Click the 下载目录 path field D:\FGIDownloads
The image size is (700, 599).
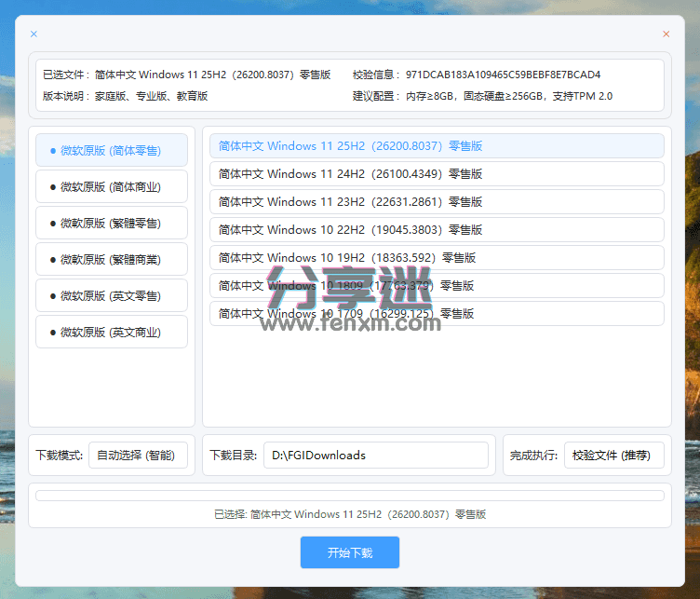376,456
